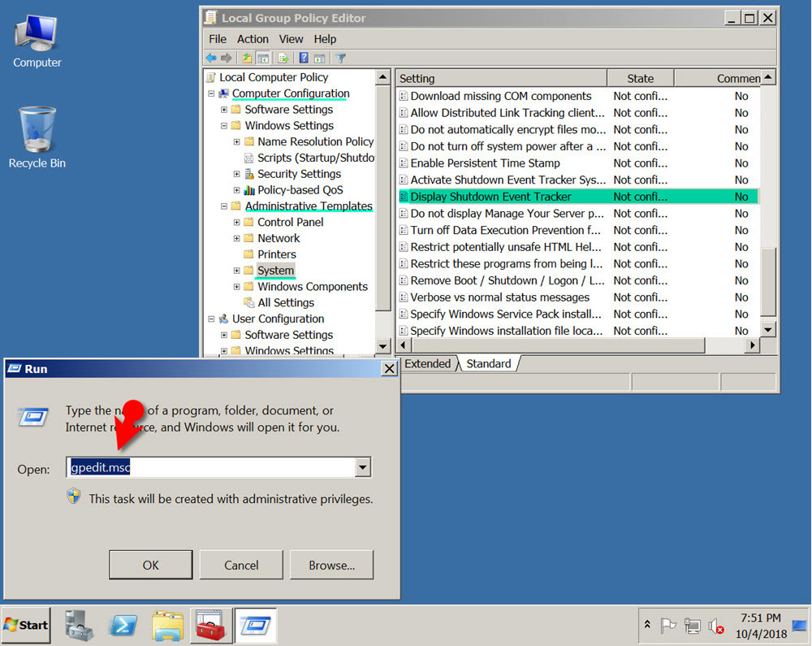Click the muted volume tray icon
Image resolution: width=812 pixels, height=646 pixels.
[716, 626]
